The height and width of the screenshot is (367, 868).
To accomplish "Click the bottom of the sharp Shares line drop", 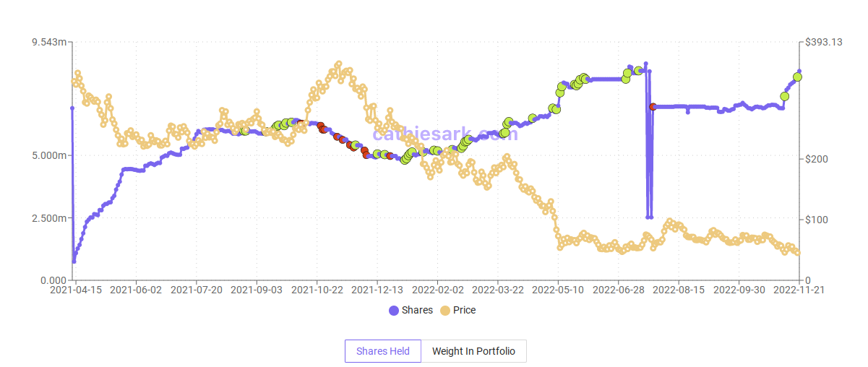I will pos(649,217).
